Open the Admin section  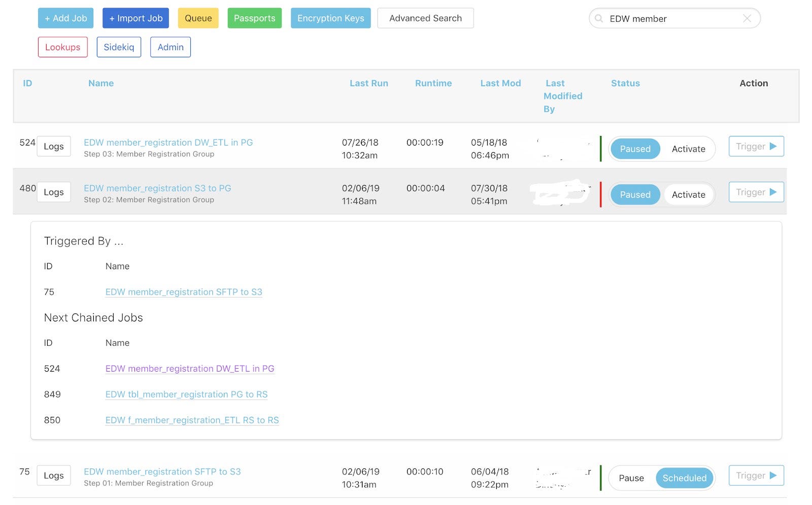coord(171,47)
